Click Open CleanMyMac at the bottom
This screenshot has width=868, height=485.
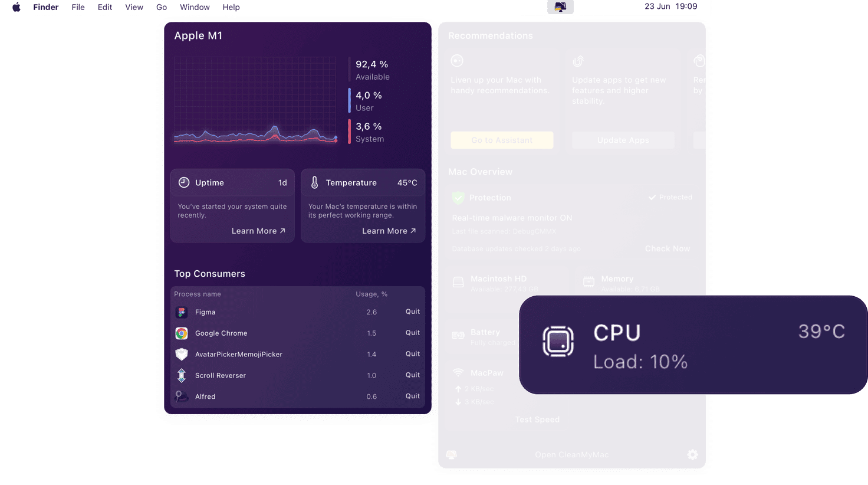click(571, 454)
